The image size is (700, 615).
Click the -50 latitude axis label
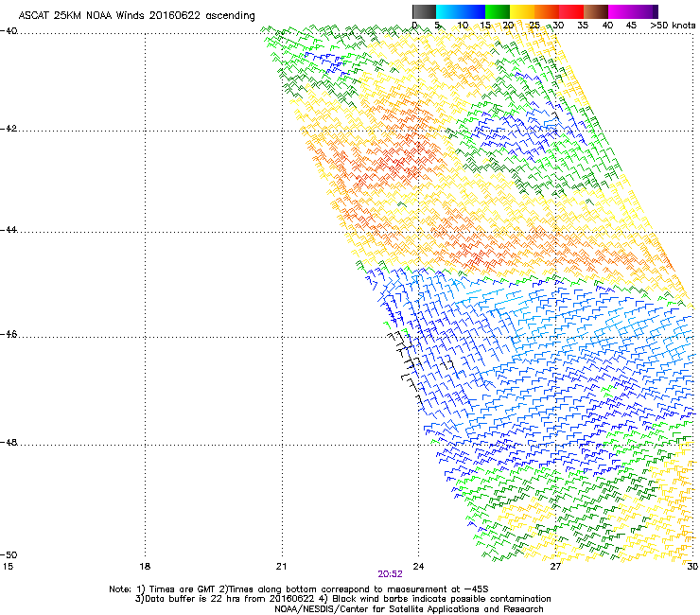pos(9,554)
